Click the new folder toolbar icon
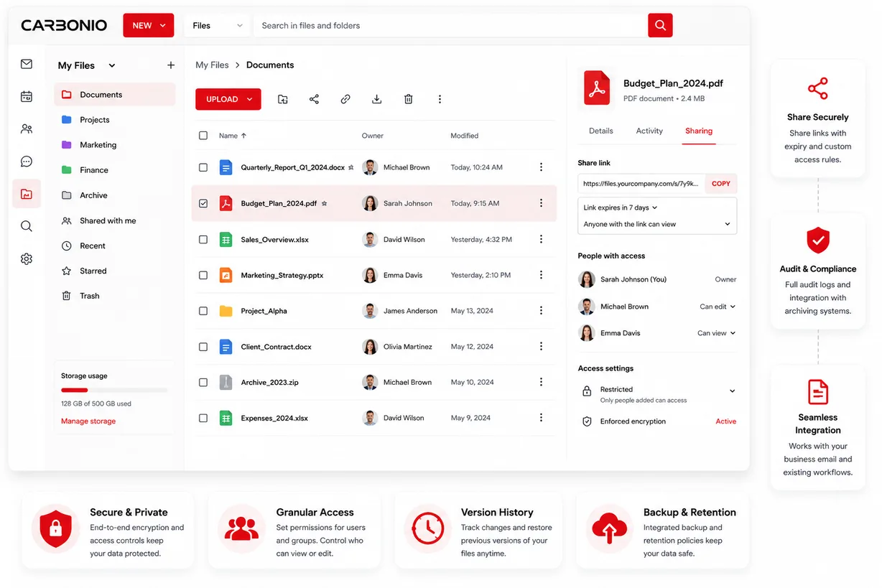This screenshot has height=588, width=882. 282,99
